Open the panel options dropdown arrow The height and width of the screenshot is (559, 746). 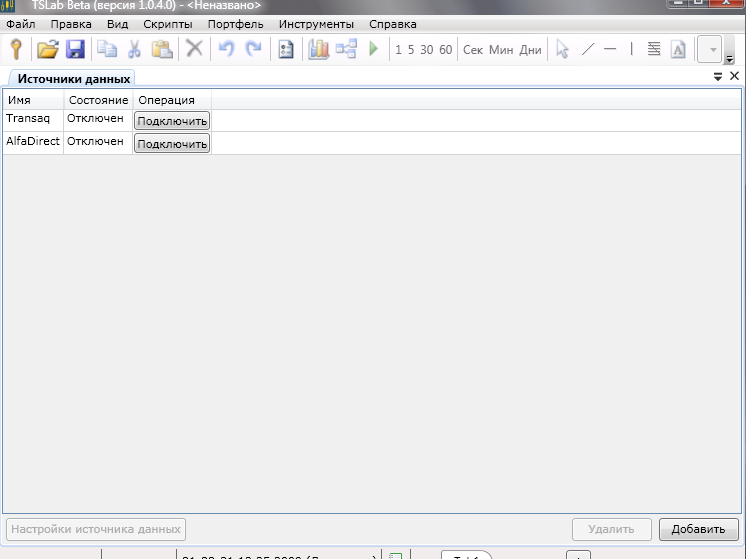click(718, 77)
